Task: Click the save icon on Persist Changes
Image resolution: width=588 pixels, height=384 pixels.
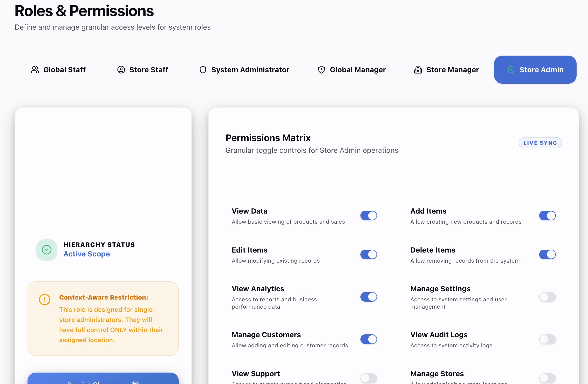Action: pyautogui.click(x=135, y=382)
